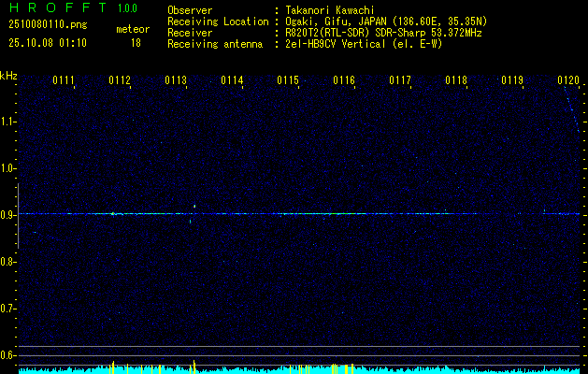This screenshot has width=588, height=374.
Task: Click the HROFFT program title
Action: (58, 7)
